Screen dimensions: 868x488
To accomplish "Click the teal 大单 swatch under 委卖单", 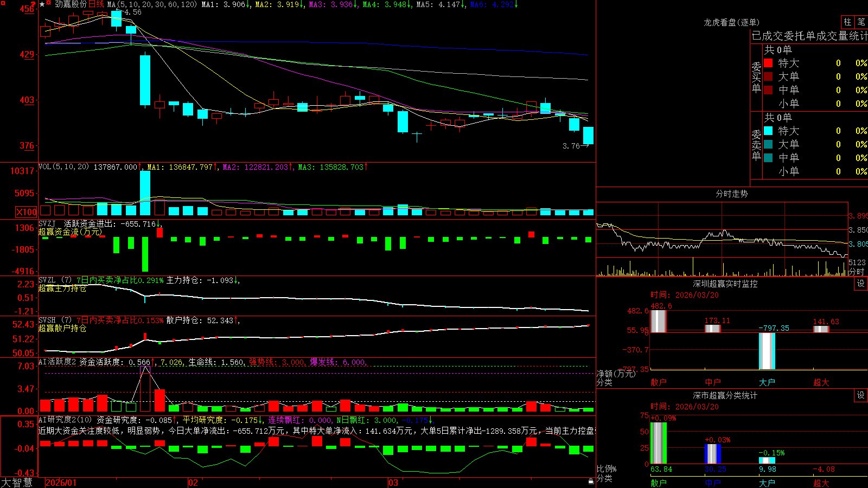I will [x=768, y=144].
